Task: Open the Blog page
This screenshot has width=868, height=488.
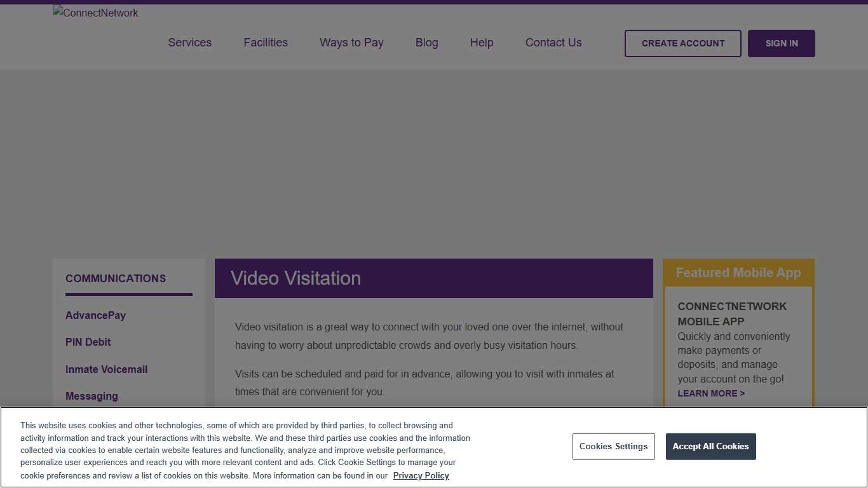Action: [x=426, y=43]
